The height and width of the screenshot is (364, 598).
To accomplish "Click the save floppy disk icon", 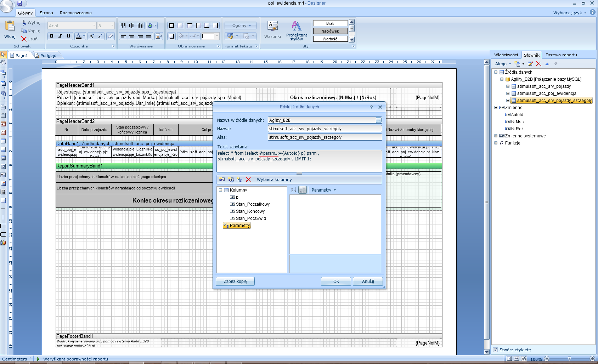I will [20, 4].
